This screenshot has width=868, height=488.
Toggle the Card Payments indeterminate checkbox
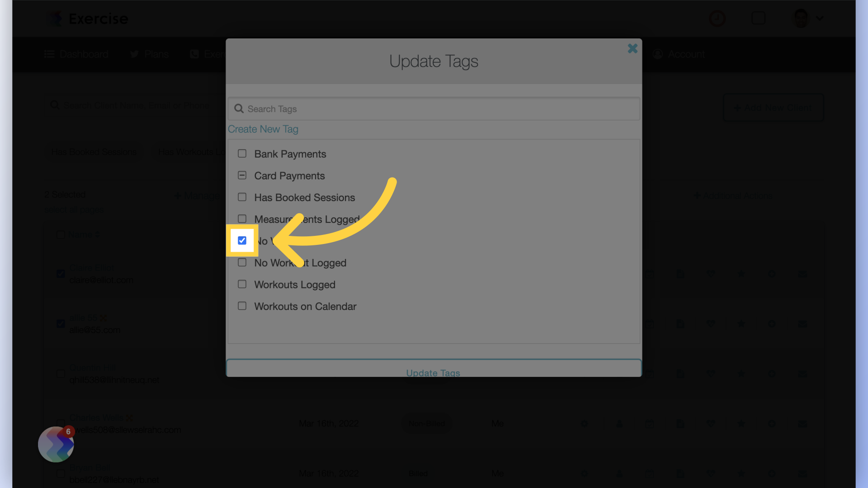242,175
